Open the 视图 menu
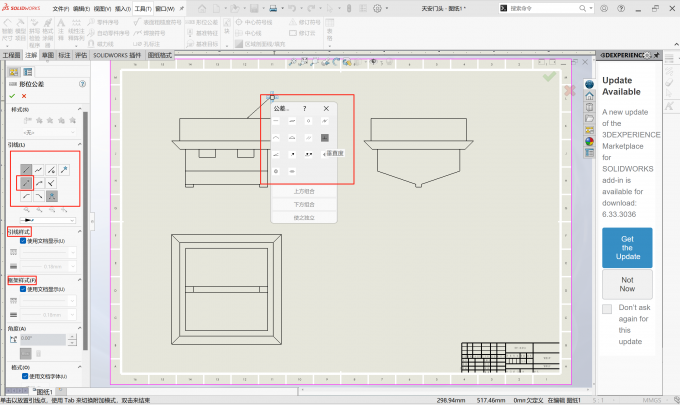Image resolution: width=680 pixels, height=405 pixels. click(x=102, y=9)
